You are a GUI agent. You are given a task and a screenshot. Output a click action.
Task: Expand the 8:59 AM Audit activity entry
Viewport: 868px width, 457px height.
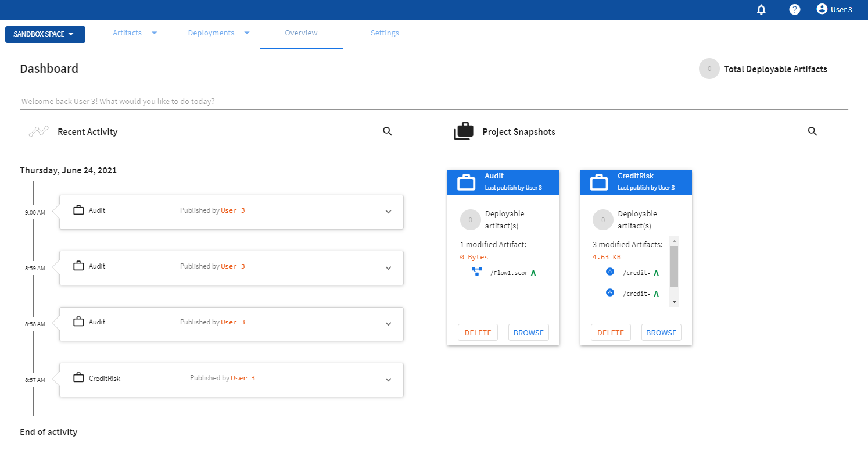tap(389, 268)
